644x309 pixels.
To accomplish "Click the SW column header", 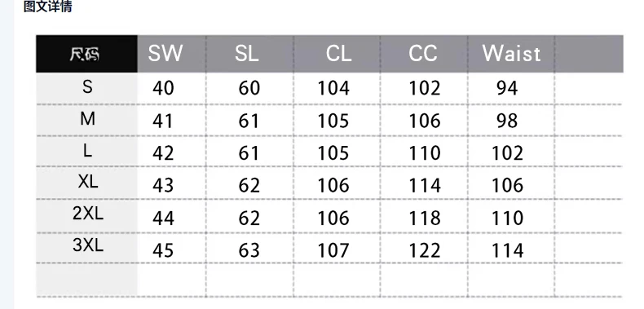I will coord(165,54).
